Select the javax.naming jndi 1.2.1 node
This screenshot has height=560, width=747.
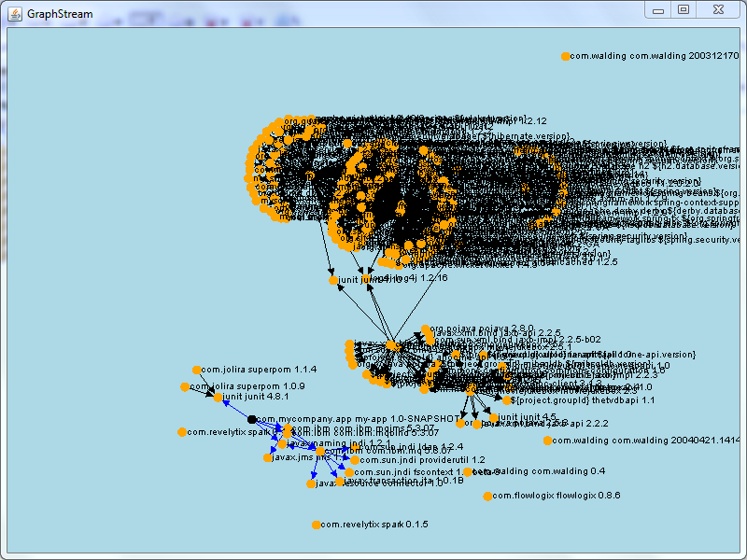(x=282, y=444)
